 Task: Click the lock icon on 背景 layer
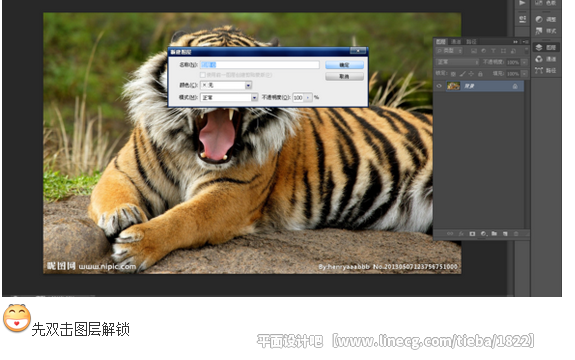(515, 86)
